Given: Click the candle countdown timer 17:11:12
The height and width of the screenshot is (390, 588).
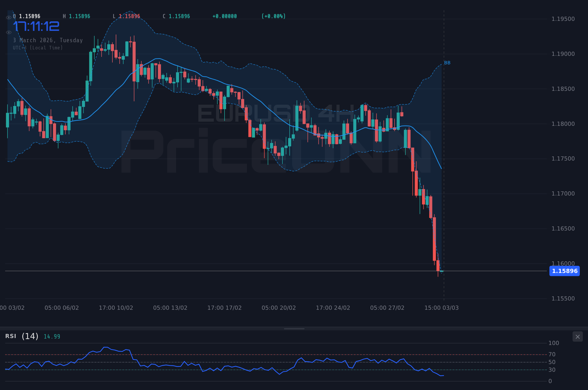Looking at the screenshot, I should tap(36, 25).
